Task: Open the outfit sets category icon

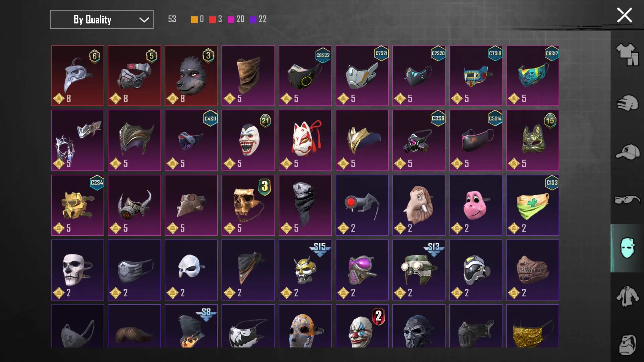Action: pos(627,55)
